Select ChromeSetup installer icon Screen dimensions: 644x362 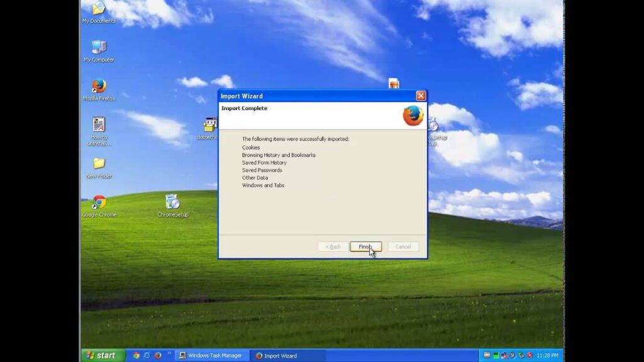click(172, 206)
